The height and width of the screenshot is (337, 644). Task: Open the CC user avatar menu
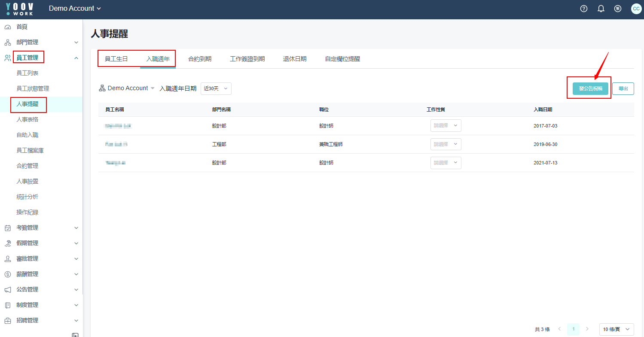coord(636,9)
